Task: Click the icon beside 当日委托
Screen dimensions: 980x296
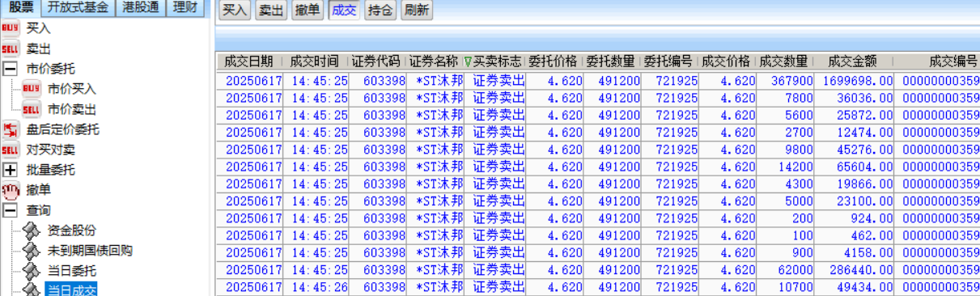Action: (32, 271)
